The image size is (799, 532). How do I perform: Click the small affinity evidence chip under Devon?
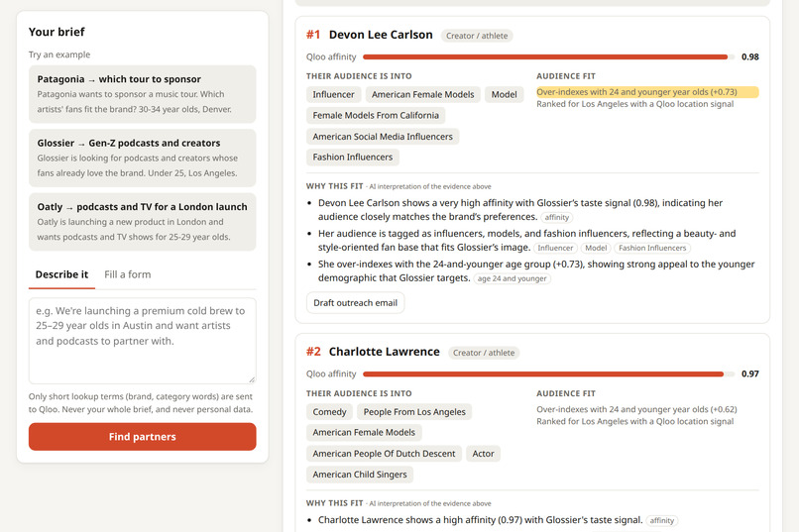point(556,217)
